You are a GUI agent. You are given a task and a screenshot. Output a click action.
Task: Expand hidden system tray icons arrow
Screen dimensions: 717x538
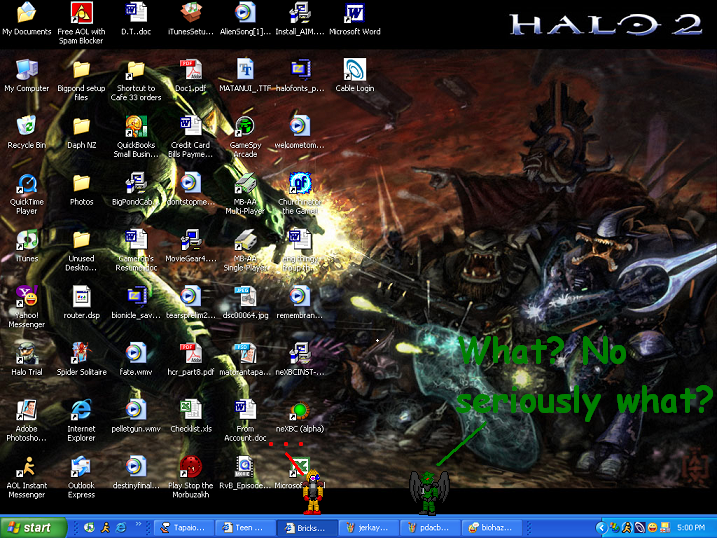[x=601, y=528]
